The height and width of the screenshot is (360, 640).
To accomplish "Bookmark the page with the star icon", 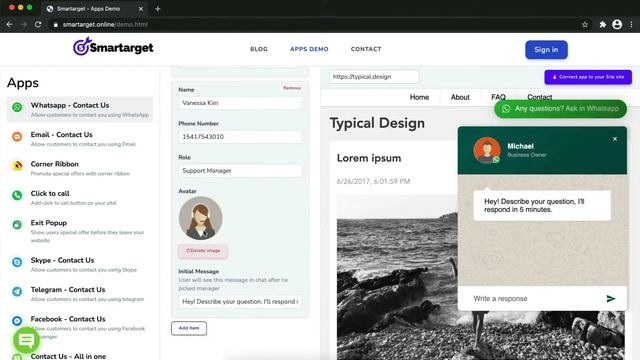I will coord(585,24).
